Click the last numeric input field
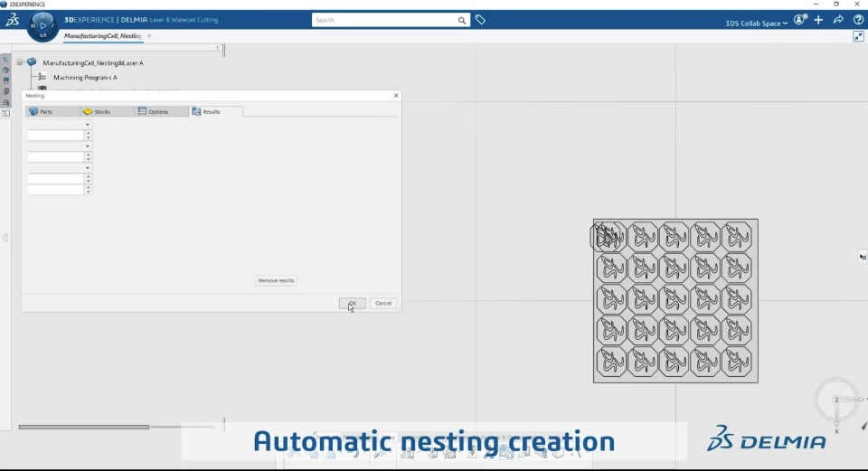 (56, 190)
